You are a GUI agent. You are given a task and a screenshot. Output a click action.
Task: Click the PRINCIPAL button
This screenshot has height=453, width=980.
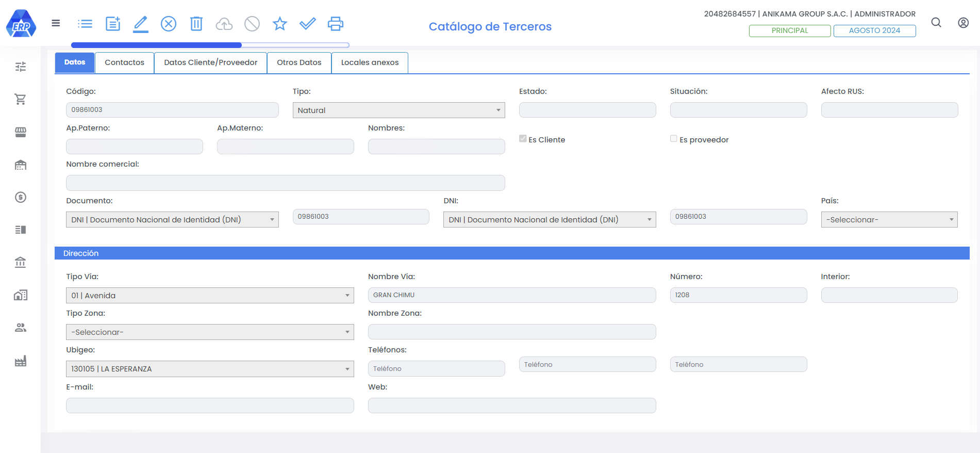790,30
